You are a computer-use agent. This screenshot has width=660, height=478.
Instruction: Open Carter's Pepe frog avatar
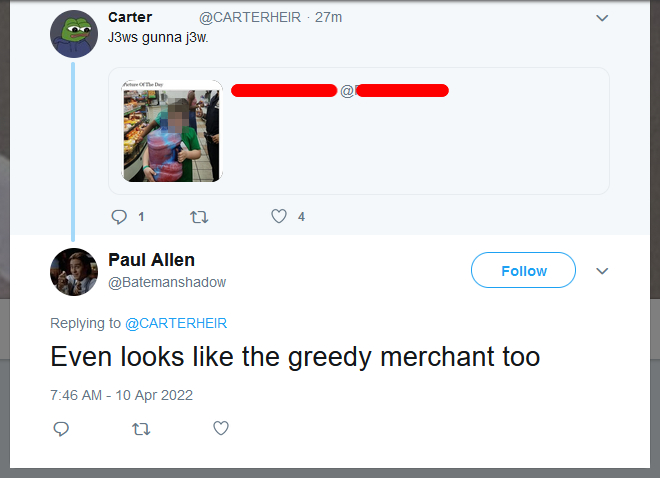tap(74, 34)
